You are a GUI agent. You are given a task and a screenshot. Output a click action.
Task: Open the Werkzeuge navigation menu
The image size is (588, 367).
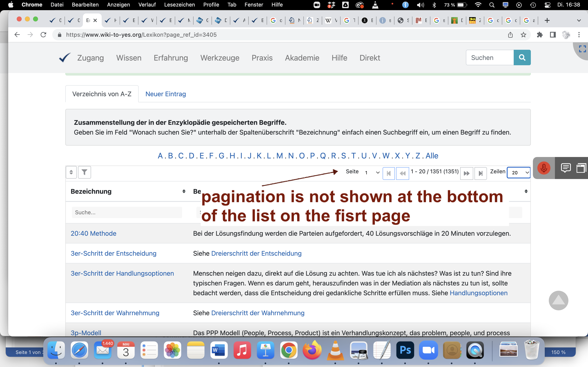click(220, 58)
